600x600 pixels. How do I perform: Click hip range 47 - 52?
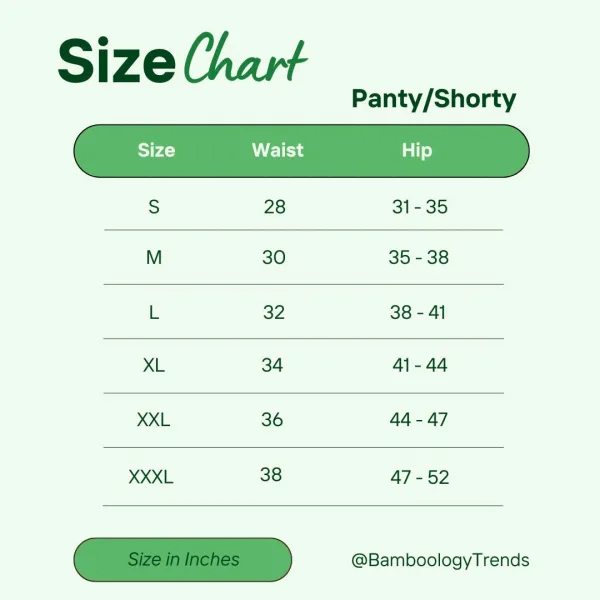(420, 477)
